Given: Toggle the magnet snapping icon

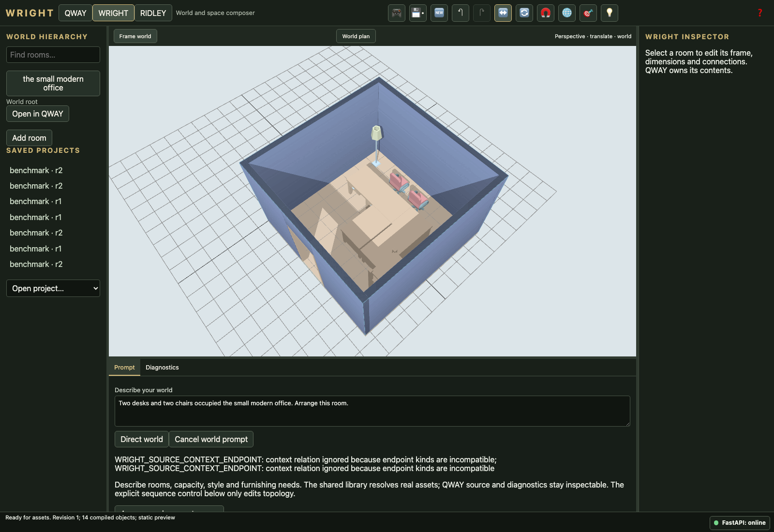Looking at the screenshot, I should click(x=546, y=13).
